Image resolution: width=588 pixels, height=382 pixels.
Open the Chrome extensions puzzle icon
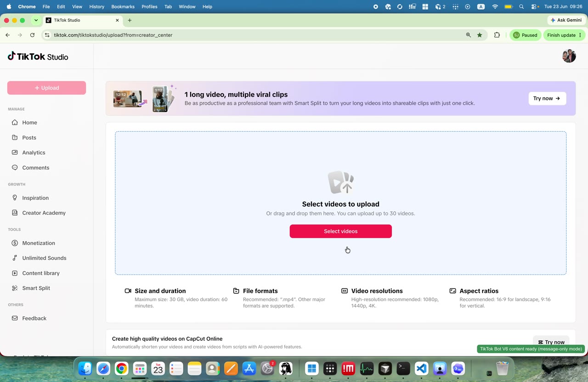[497, 35]
